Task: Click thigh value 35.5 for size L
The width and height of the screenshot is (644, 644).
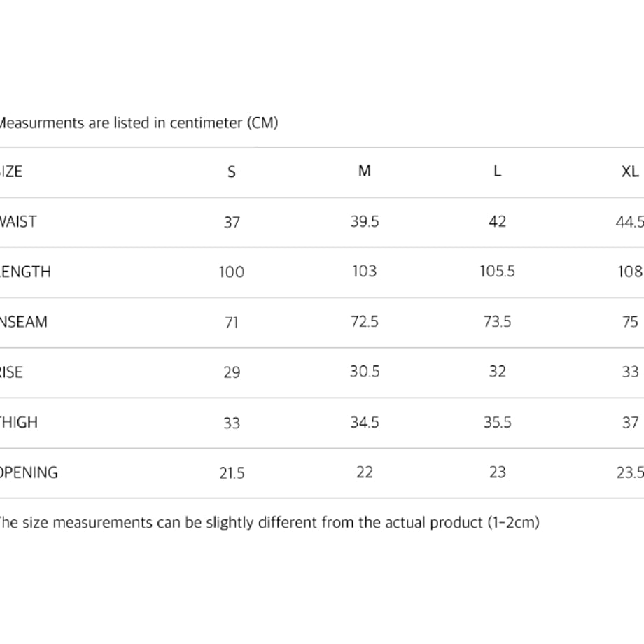Action: point(498,423)
